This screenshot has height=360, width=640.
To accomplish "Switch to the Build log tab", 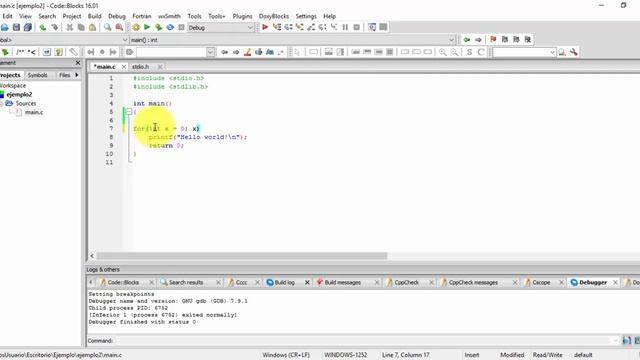I will pyautogui.click(x=284, y=282).
